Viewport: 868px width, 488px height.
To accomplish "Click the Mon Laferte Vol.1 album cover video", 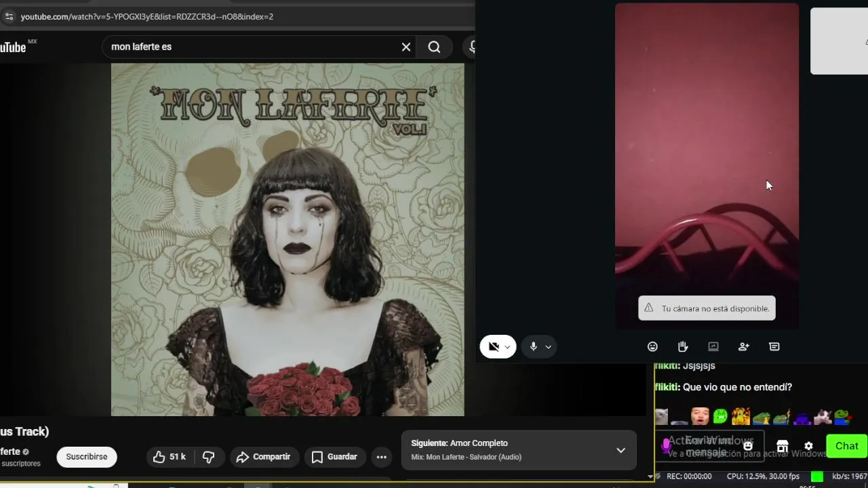I will pyautogui.click(x=288, y=239).
